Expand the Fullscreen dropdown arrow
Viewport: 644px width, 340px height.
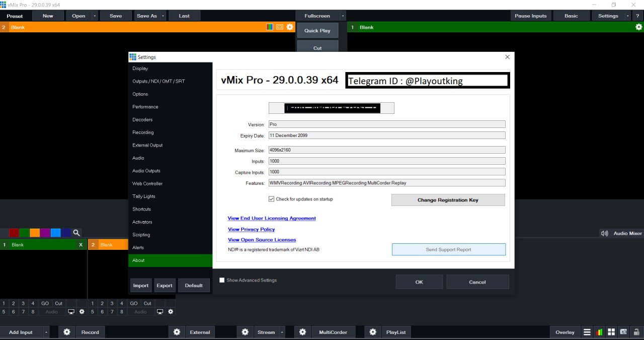pos(343,16)
